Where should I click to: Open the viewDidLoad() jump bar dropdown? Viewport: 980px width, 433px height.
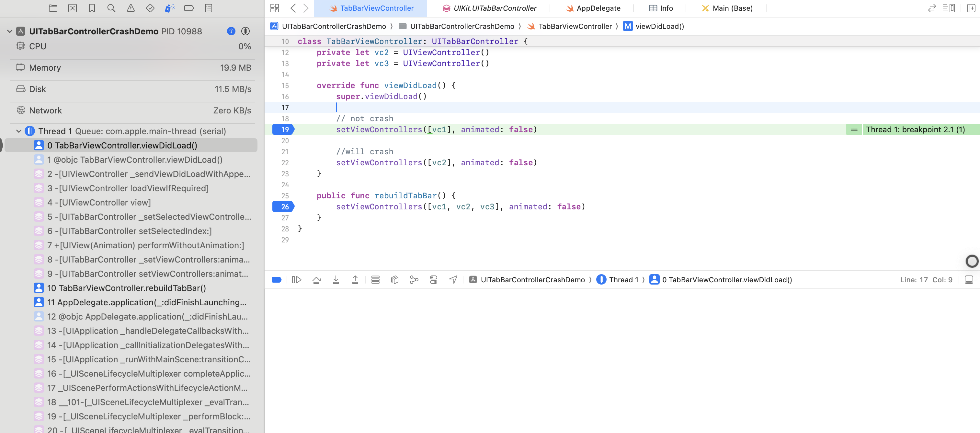click(x=659, y=26)
